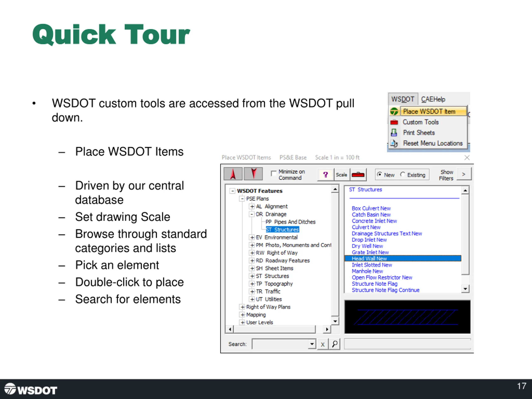Select Head Wall New item
Image resolution: width=532 pixels, height=399 pixels.
pyautogui.click(x=403, y=259)
